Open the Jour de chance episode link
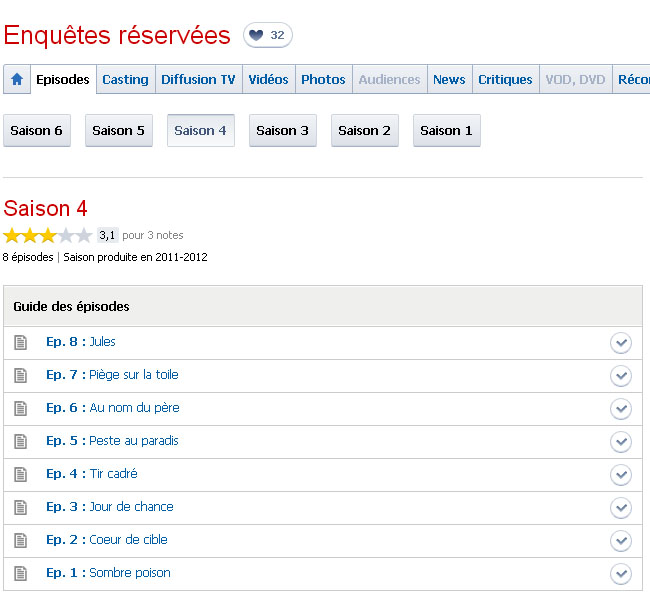650x599 pixels. pyautogui.click(x=131, y=507)
